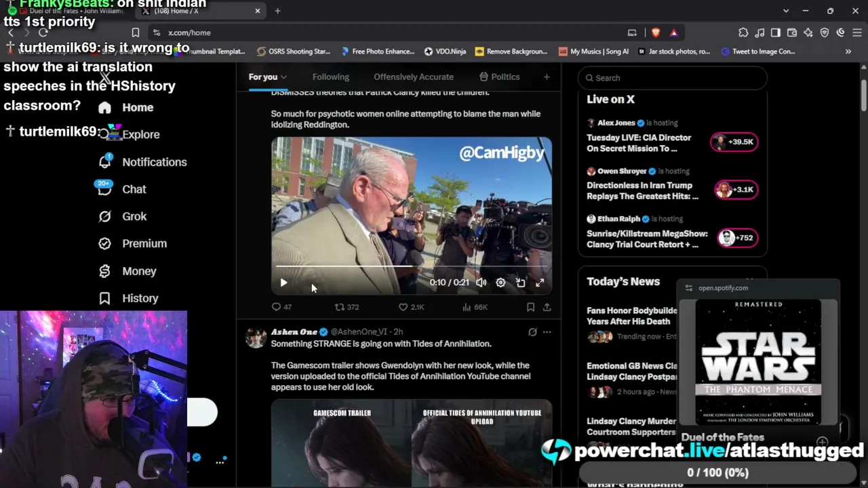Open Remove Background bookmark

coord(511,52)
